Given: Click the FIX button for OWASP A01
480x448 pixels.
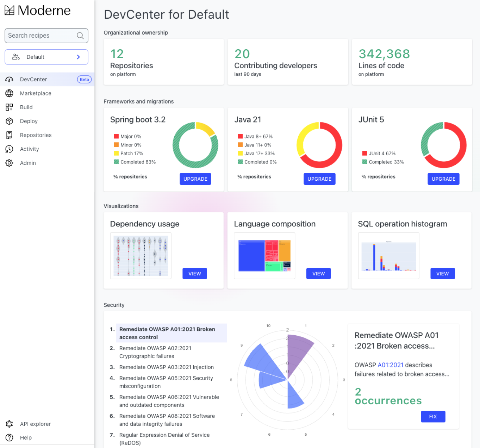Looking at the screenshot, I should tap(433, 417).
